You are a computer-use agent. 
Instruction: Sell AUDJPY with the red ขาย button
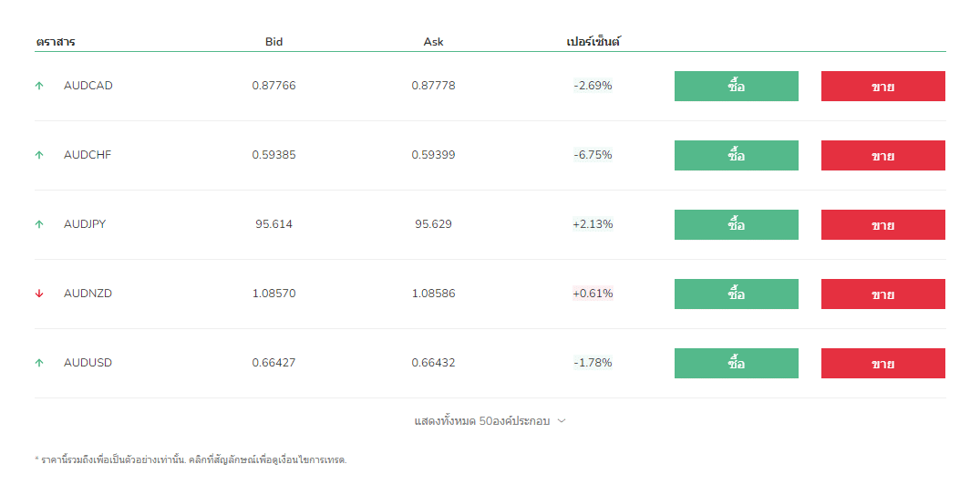(882, 225)
